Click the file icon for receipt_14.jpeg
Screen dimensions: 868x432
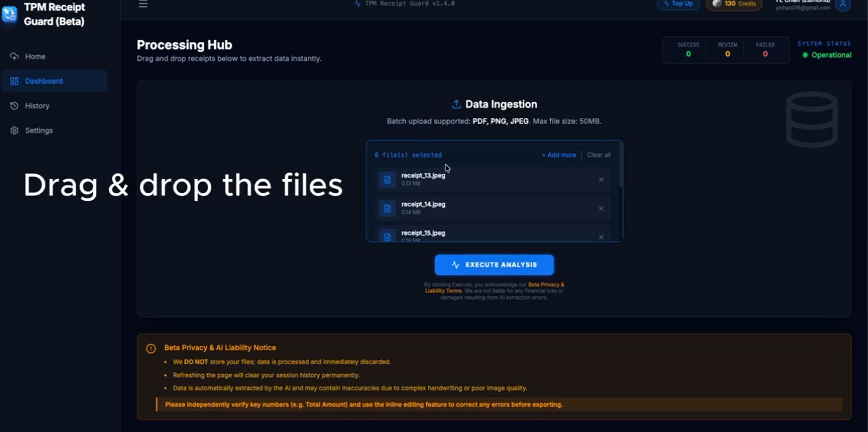click(x=387, y=208)
